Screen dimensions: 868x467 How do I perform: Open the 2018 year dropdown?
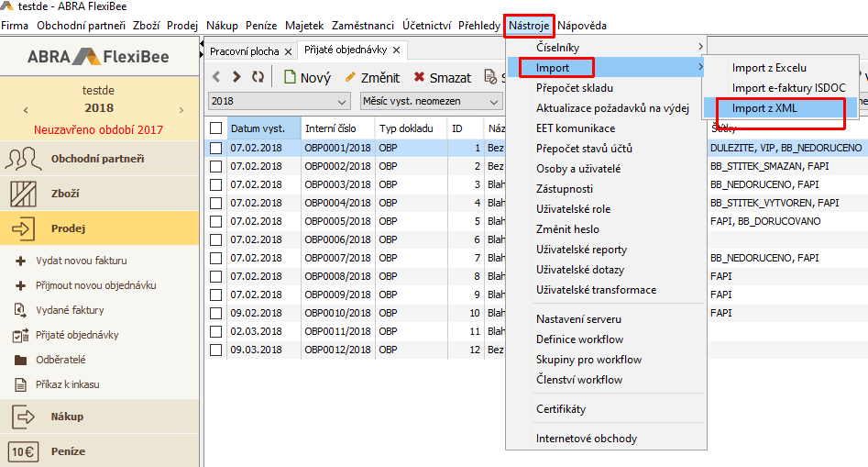click(x=279, y=101)
